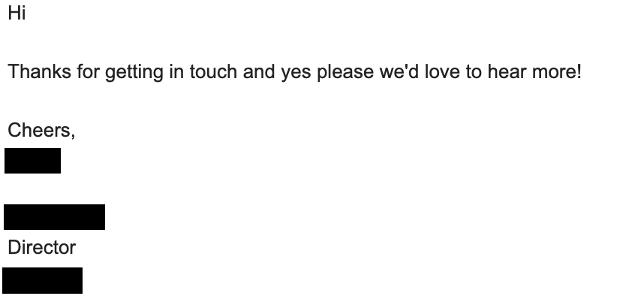The height and width of the screenshot is (305, 644).
Task: Click the word "for" in the sentence
Action: tap(88, 71)
